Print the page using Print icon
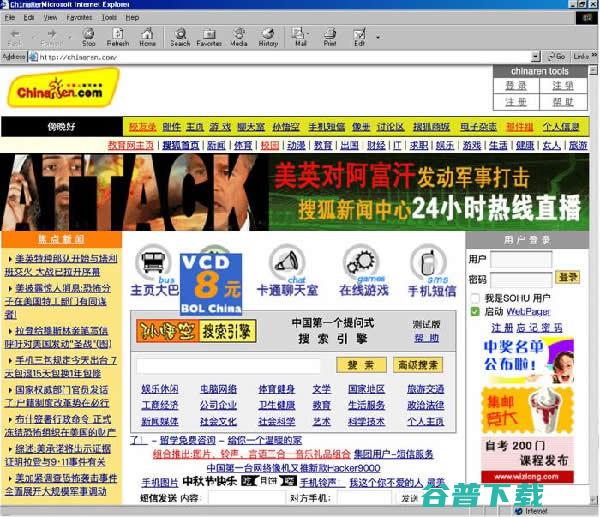Viewport: 600px width, 517px height. [x=329, y=37]
